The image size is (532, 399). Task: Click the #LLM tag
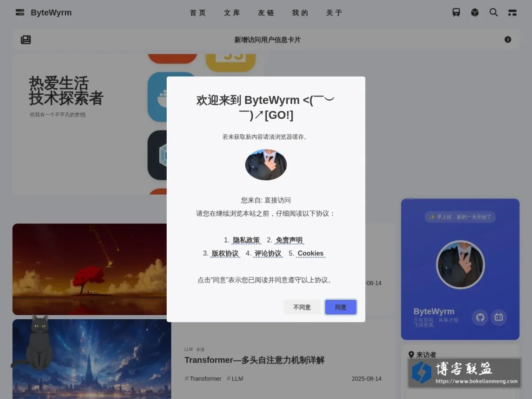click(235, 379)
